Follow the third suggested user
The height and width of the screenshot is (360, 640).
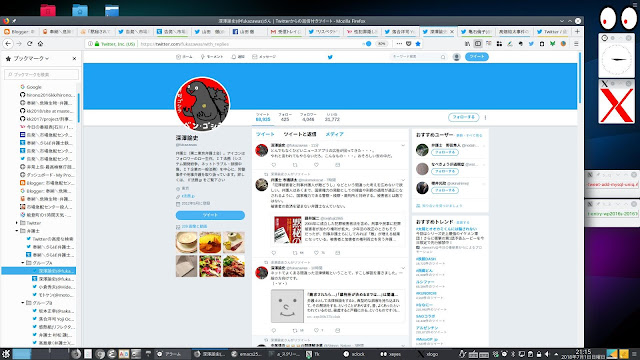tap(445, 190)
